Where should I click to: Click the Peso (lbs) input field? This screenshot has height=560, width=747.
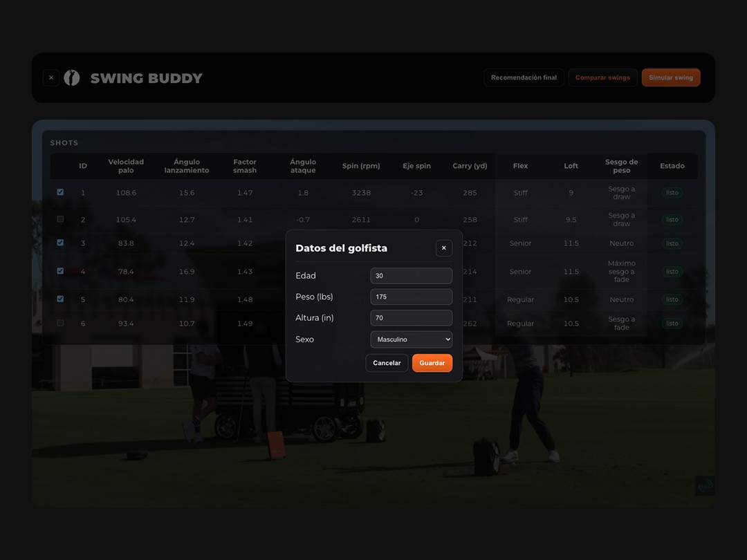411,297
